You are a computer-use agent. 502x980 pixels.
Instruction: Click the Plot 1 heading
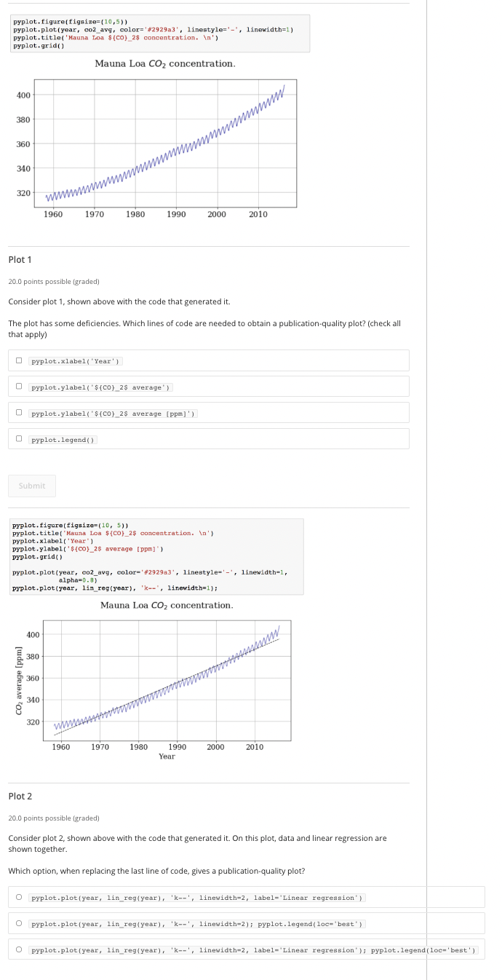[20, 260]
